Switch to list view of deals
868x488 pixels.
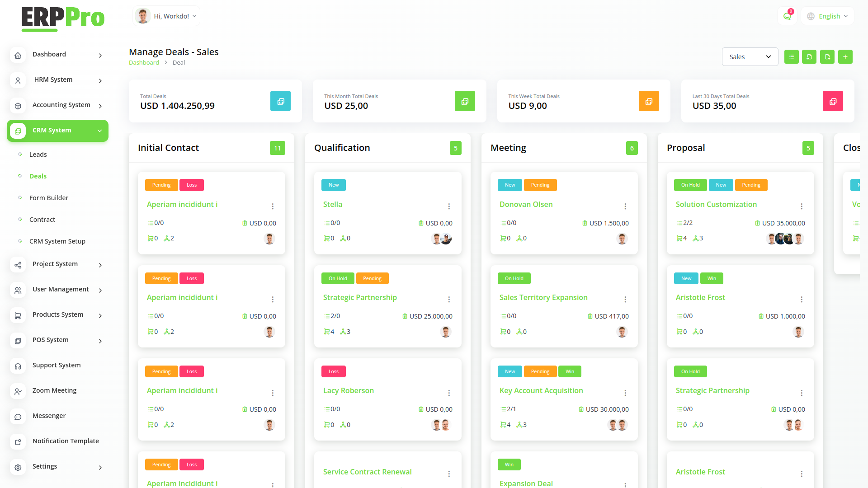click(791, 57)
